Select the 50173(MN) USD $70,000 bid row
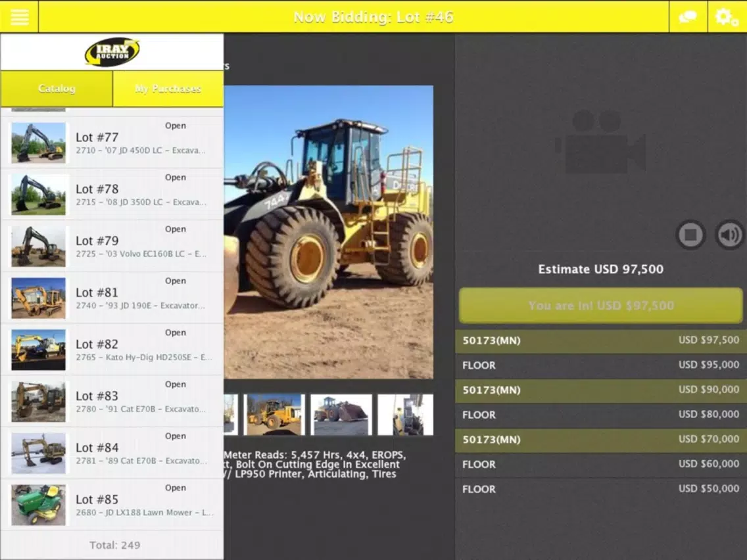The width and height of the screenshot is (747, 560). coord(601,440)
